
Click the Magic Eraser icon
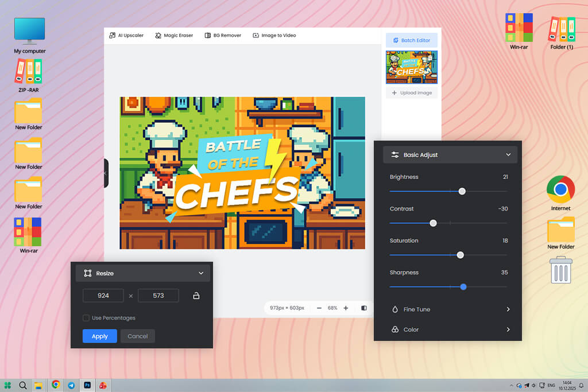click(x=158, y=35)
